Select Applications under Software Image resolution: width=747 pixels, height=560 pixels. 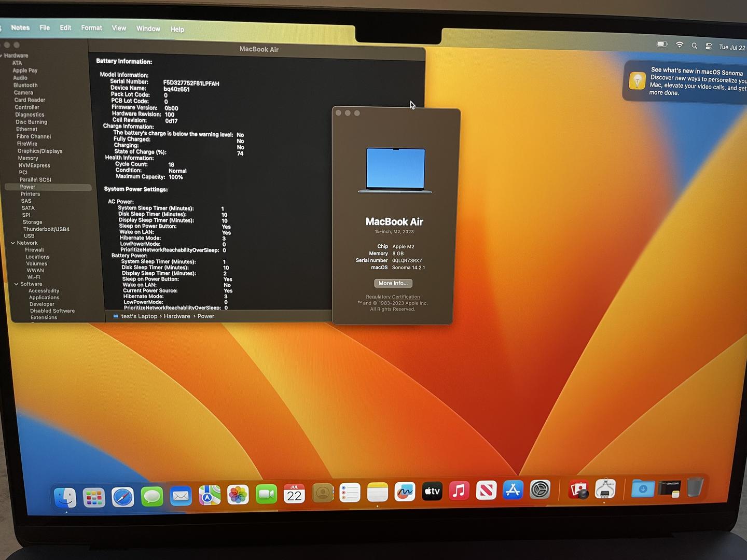(44, 298)
